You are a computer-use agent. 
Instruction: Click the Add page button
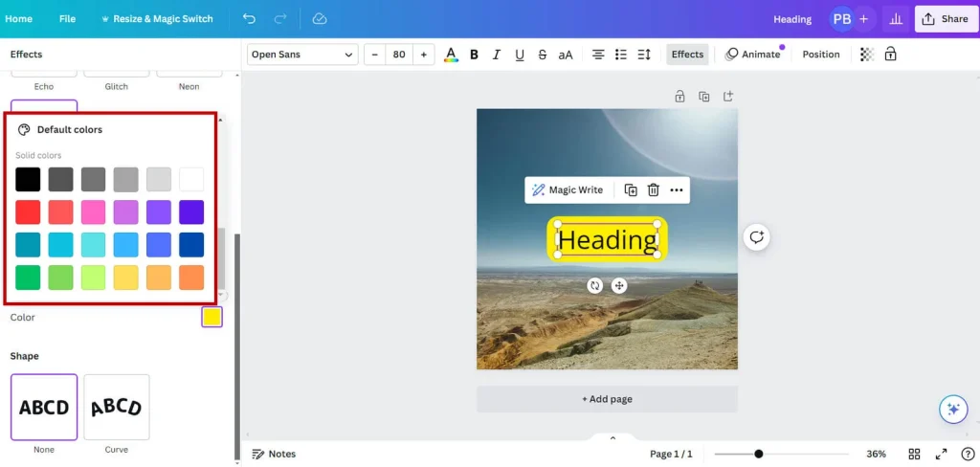tap(607, 399)
